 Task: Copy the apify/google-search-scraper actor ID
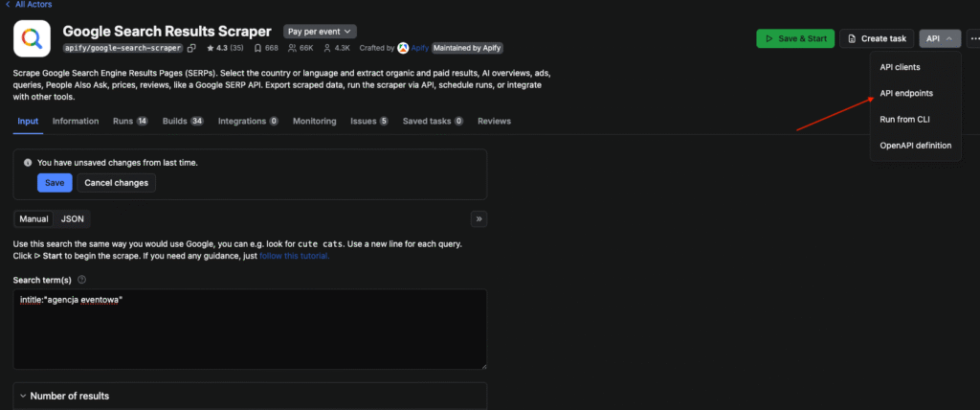pyautogui.click(x=192, y=48)
